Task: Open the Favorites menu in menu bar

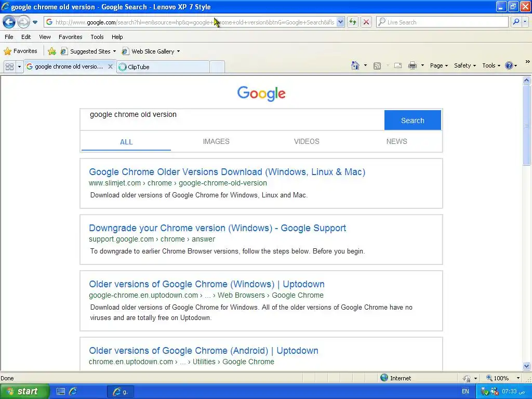Action: click(x=71, y=37)
